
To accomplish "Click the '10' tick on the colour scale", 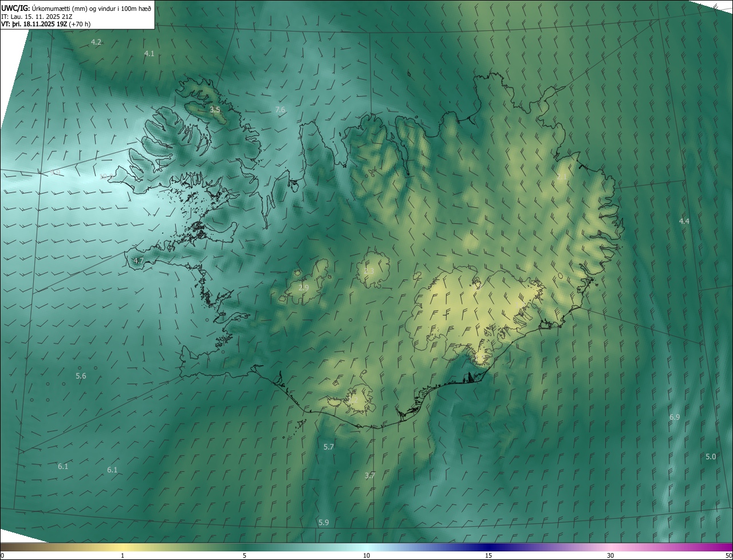I will 366,555.
